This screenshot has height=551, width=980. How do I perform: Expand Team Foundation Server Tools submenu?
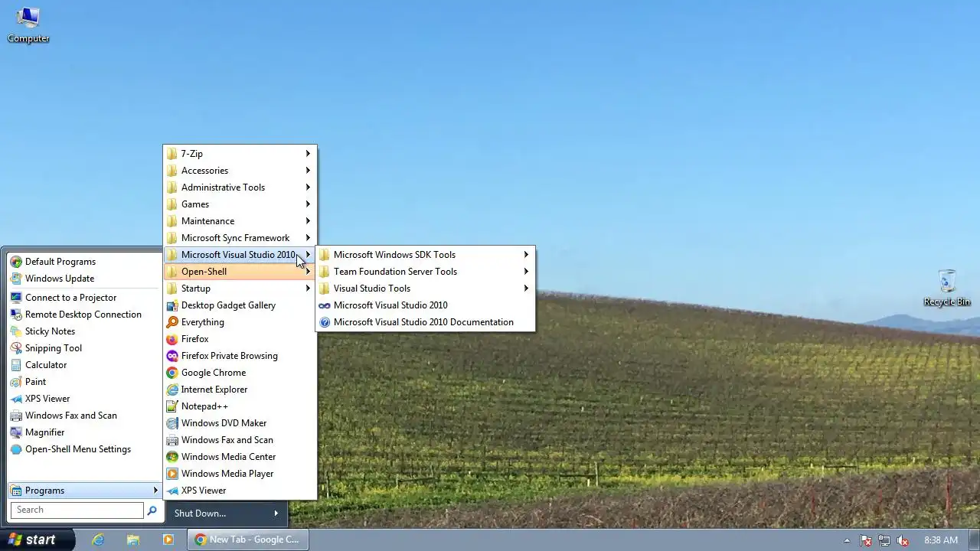425,272
